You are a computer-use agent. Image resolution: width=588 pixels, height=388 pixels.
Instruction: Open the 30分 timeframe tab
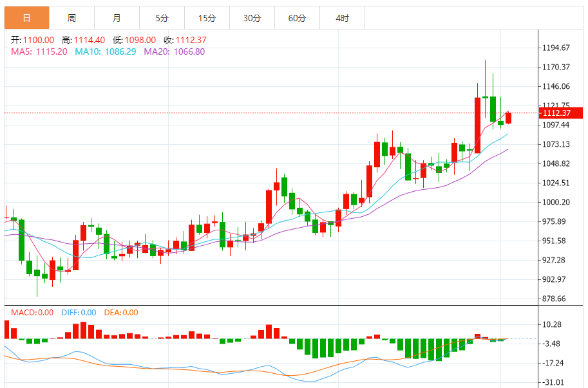coord(252,18)
